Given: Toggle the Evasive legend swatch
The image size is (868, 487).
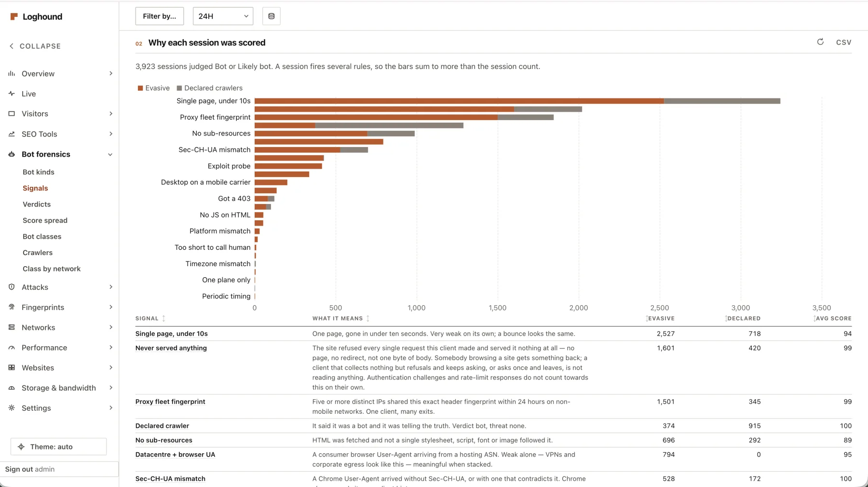Looking at the screenshot, I should 140,88.
